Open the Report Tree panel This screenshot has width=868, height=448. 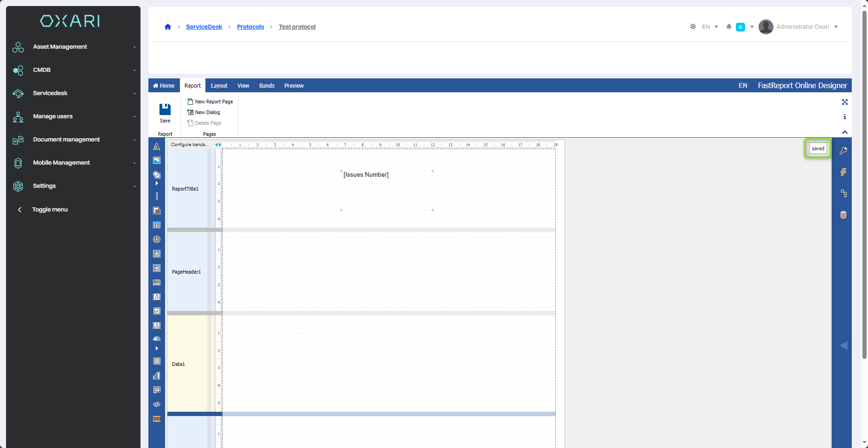coord(843,193)
